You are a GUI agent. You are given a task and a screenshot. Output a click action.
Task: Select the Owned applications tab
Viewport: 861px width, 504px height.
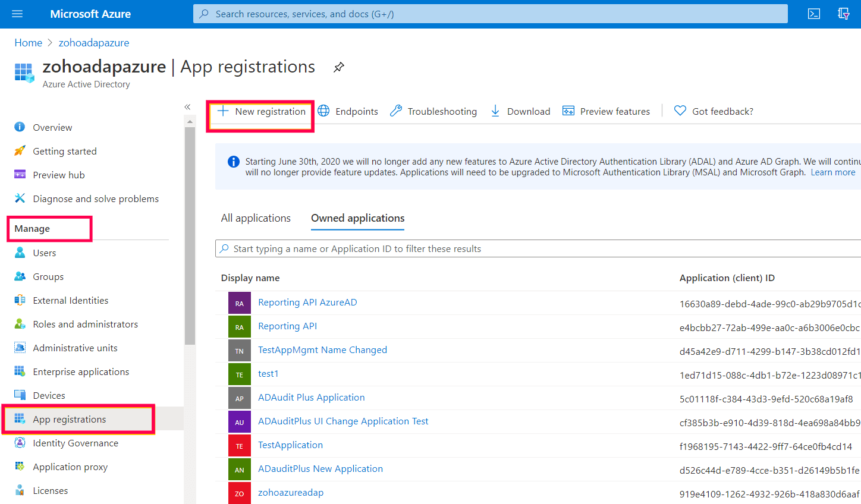[x=357, y=218]
